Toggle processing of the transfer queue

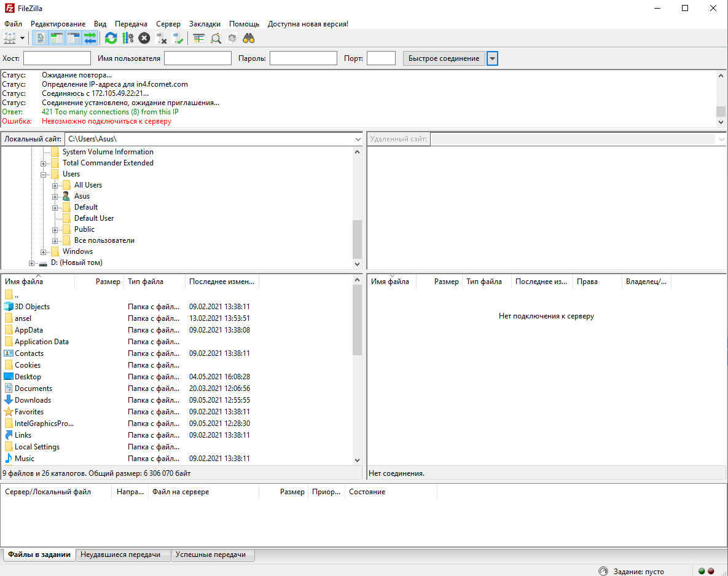[x=128, y=38]
